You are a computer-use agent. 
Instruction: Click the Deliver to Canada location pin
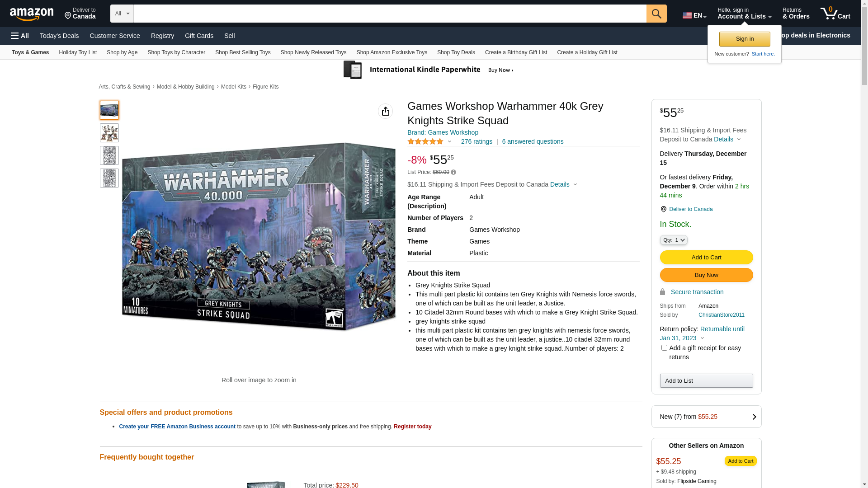tap(663, 209)
